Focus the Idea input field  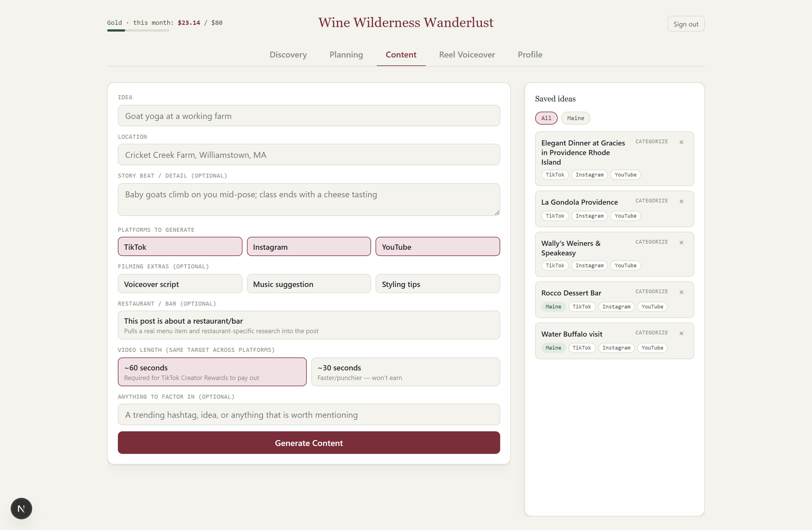(x=309, y=116)
